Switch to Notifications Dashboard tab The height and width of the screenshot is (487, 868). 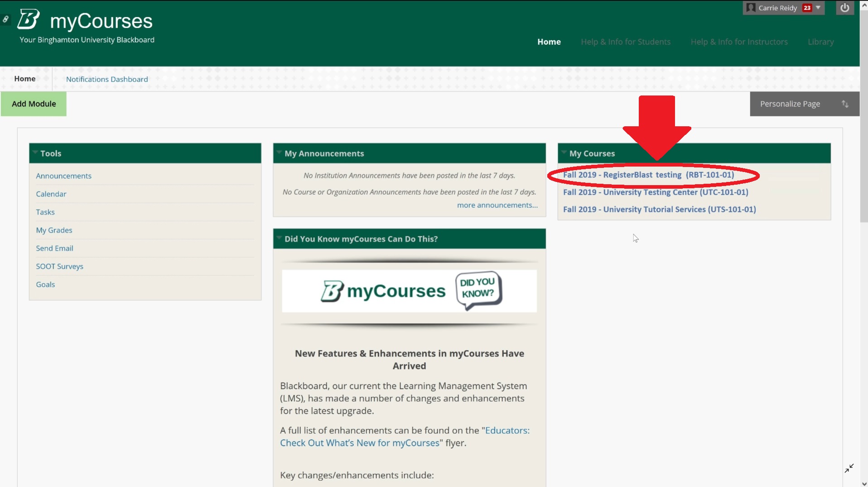click(x=107, y=79)
